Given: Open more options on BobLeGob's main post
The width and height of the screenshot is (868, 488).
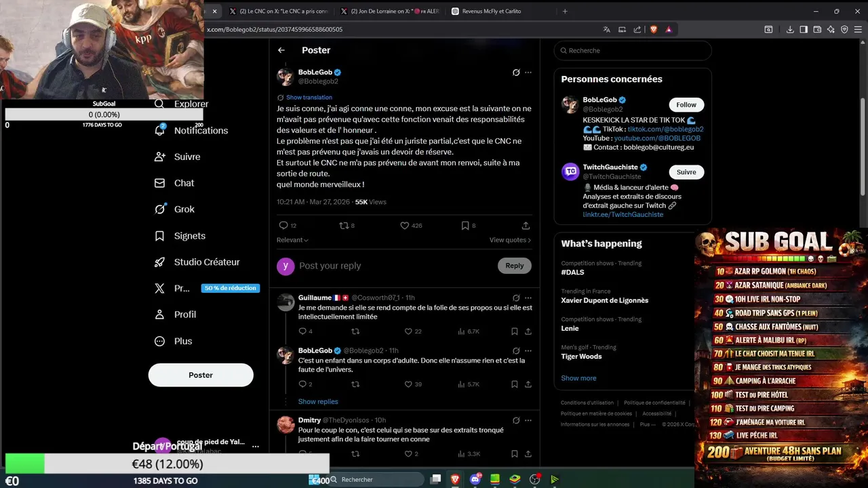Looking at the screenshot, I should point(528,73).
